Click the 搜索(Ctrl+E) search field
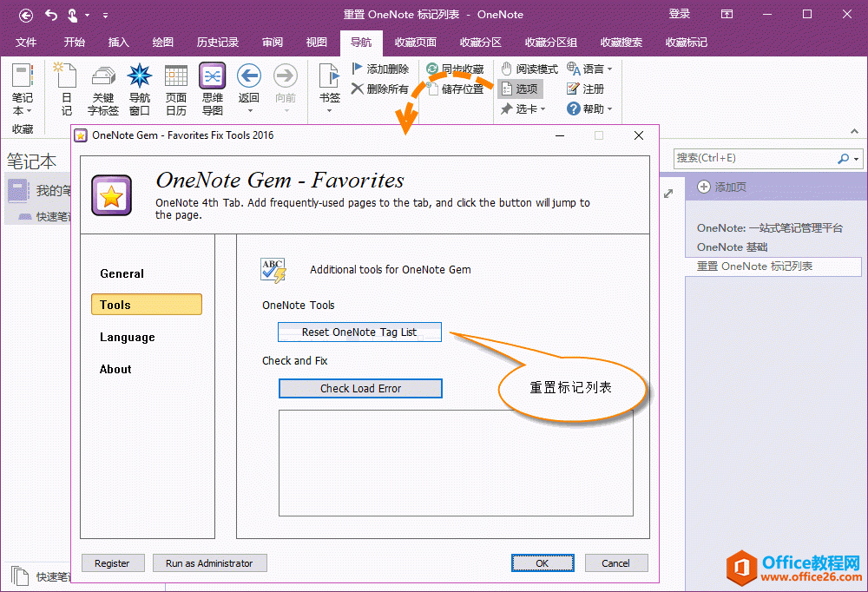 click(755, 159)
